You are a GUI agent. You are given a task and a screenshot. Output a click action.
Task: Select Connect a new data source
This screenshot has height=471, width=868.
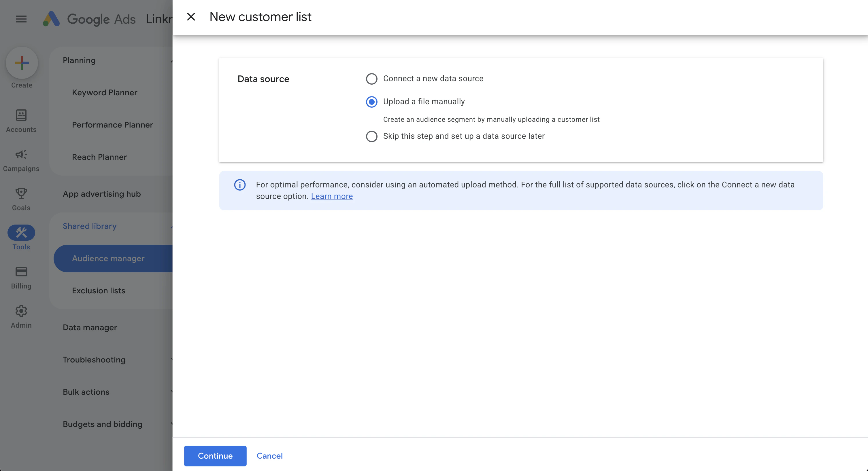tap(372, 78)
